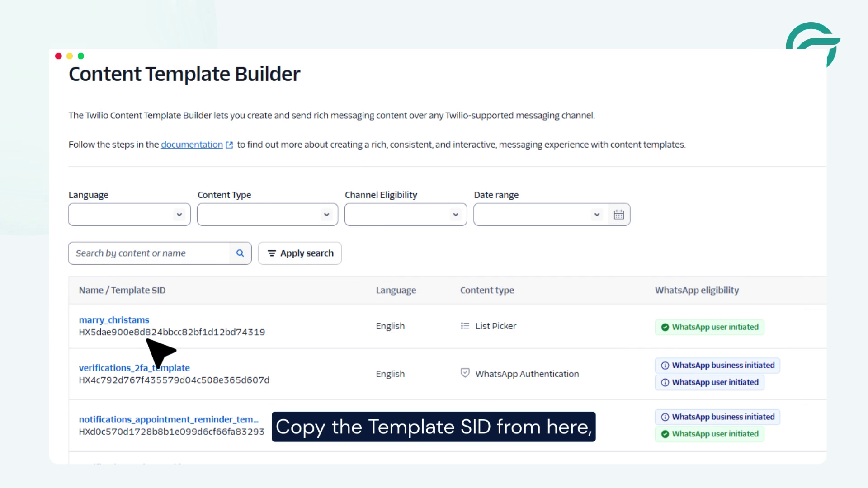Click the red traffic light dot
Viewport: 868px width, 488px height.
point(58,56)
